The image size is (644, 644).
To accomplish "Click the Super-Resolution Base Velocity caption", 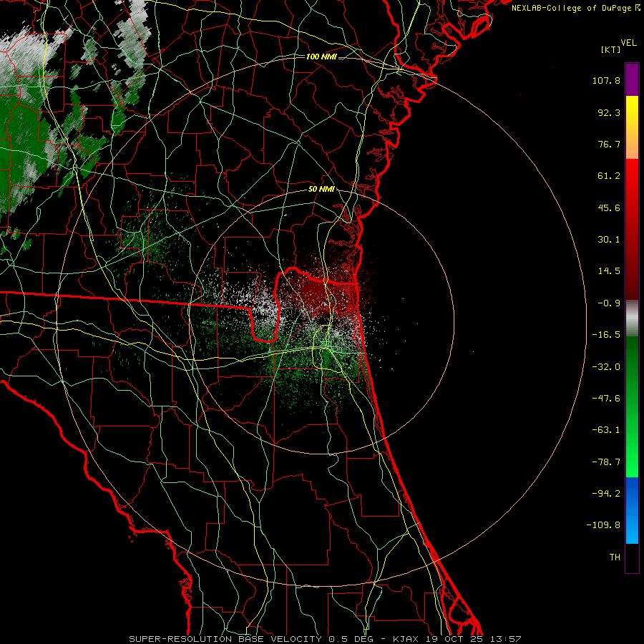I will pos(325,639).
